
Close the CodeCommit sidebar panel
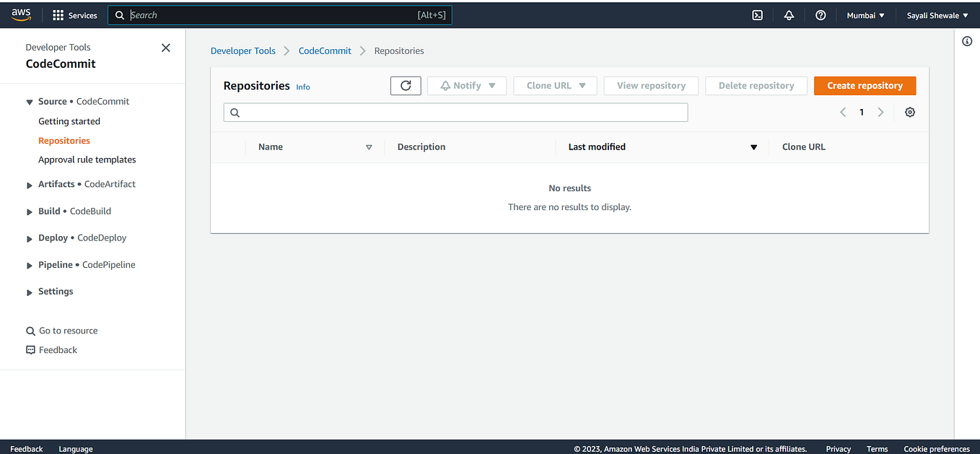click(x=165, y=48)
